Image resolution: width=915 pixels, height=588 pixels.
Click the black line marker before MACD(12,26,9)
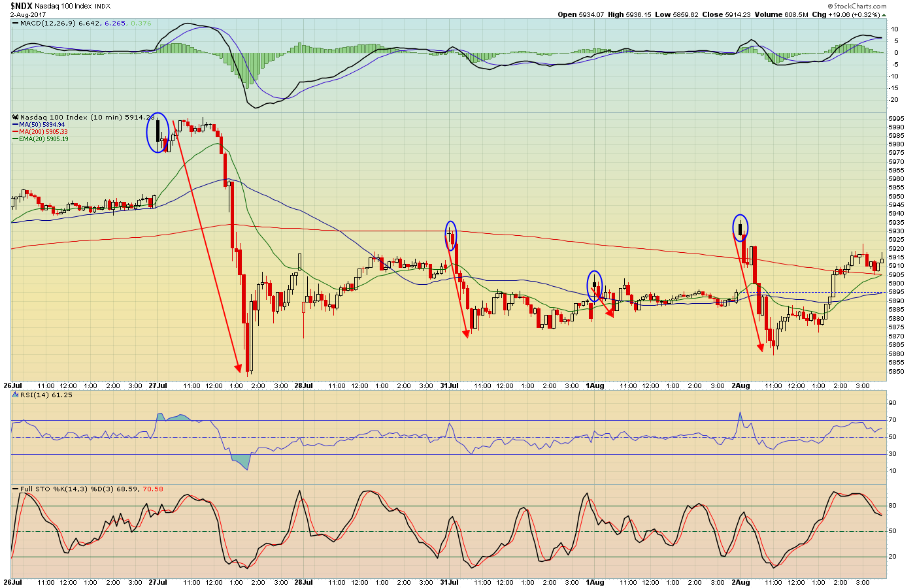(x=16, y=23)
